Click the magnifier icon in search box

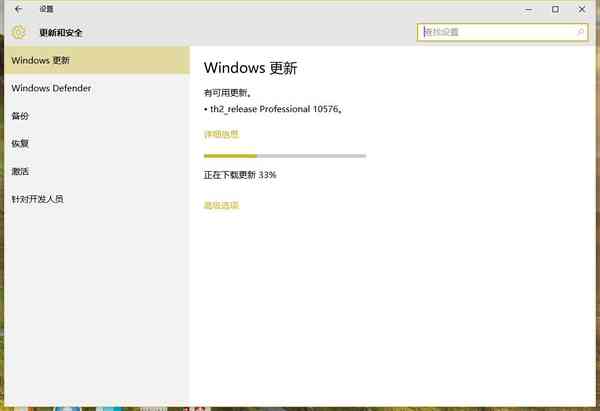[580, 32]
